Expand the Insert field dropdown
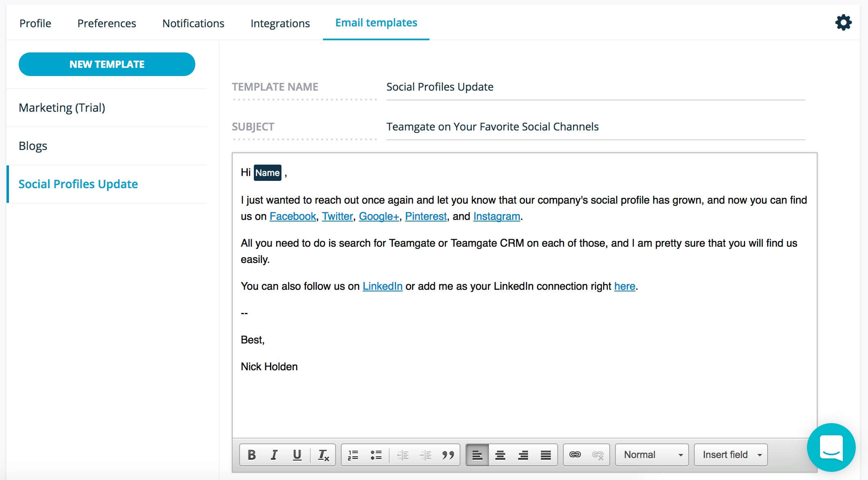The height and width of the screenshot is (480, 868). [x=731, y=455]
